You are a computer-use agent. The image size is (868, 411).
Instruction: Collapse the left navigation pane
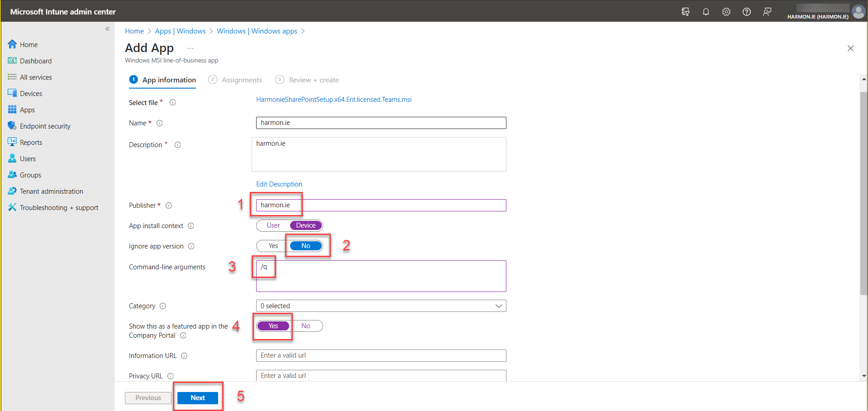point(107,29)
